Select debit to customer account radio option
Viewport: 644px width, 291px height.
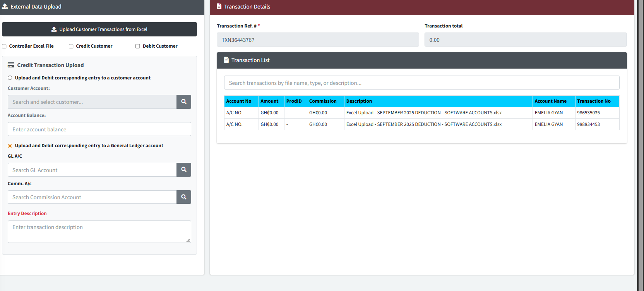(10, 78)
